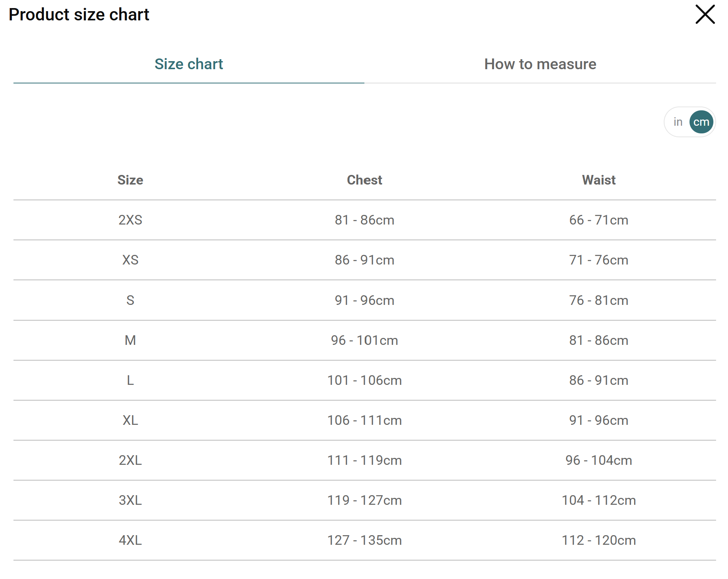Click the XL size row label
728x579 pixels.
(130, 420)
